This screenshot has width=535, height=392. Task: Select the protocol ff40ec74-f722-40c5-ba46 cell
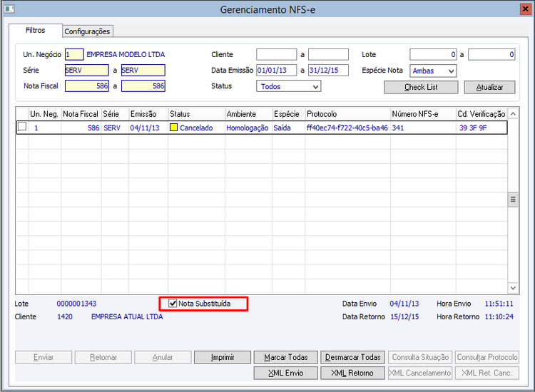347,128
